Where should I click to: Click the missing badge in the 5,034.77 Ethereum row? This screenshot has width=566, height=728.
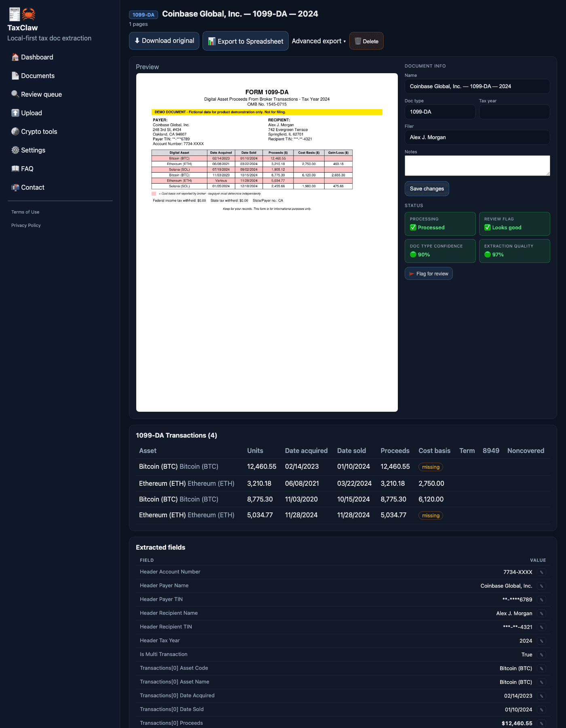431,515
